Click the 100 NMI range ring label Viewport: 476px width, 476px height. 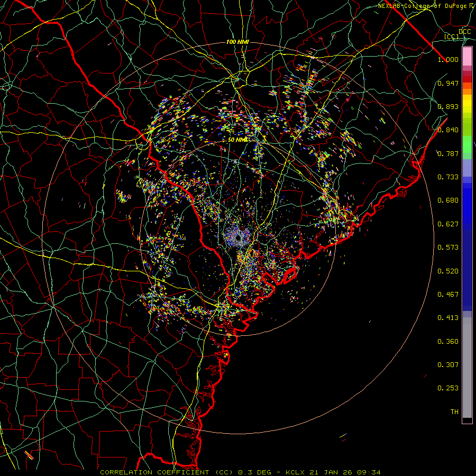[x=237, y=42]
